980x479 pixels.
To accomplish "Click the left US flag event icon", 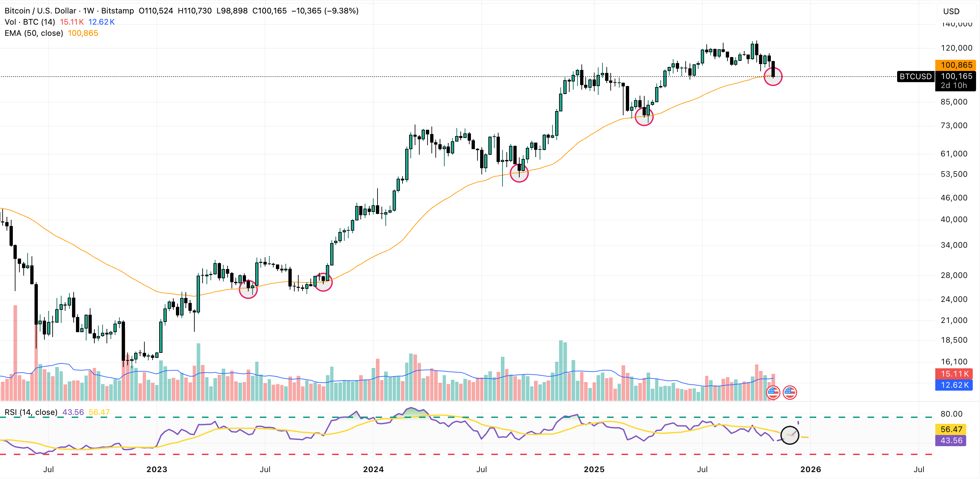I will coord(773,393).
